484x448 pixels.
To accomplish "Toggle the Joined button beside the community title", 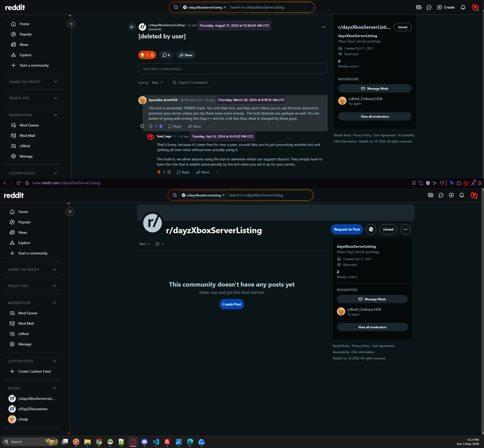I will tap(388, 229).
